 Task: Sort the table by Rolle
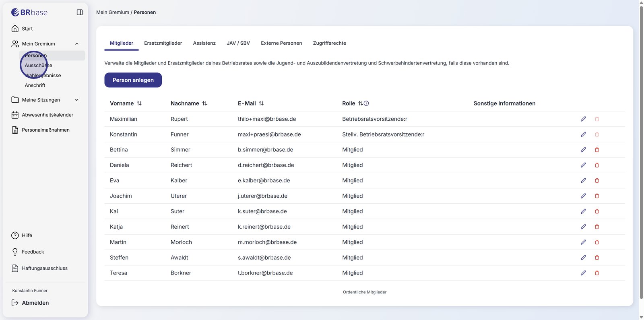[361, 103]
